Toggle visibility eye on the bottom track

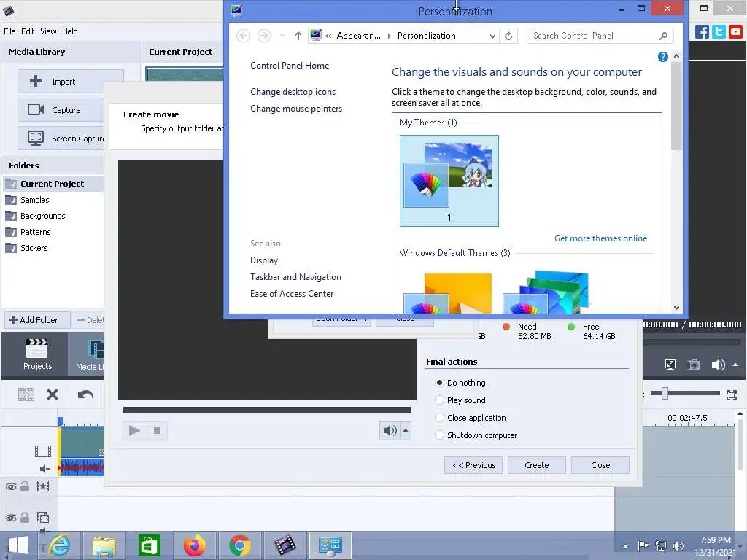point(10,518)
